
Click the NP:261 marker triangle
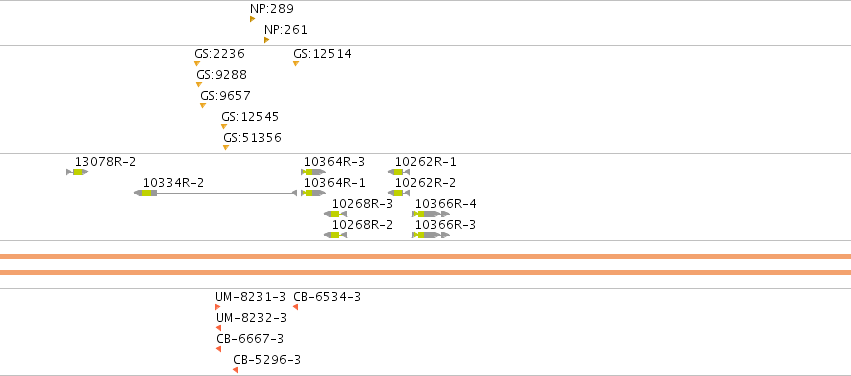[x=266, y=40]
